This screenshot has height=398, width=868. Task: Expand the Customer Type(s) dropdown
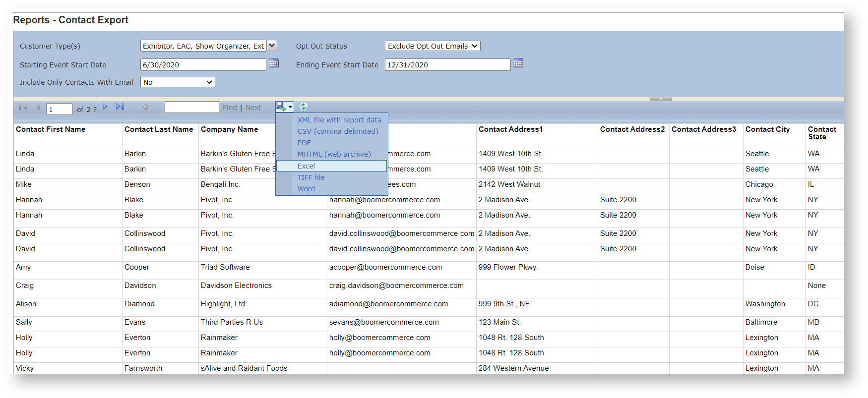tap(272, 46)
